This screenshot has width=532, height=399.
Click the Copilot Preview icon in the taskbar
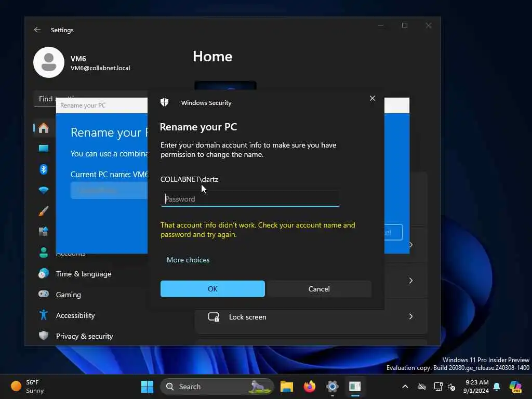(x=515, y=387)
